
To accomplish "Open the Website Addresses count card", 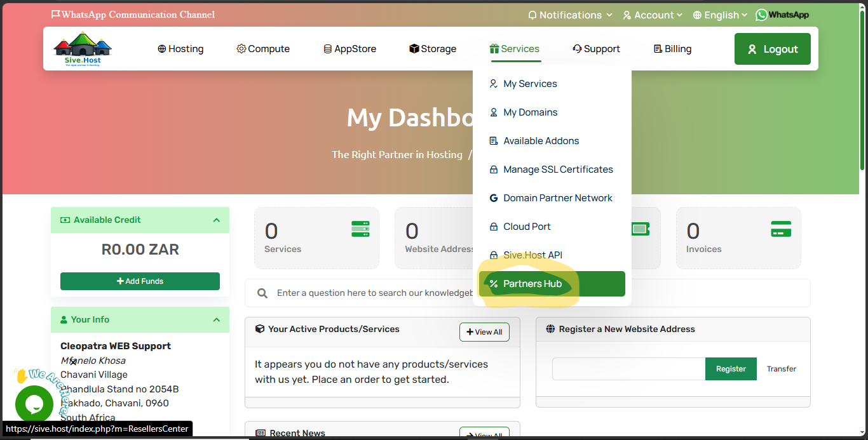I will tap(434, 238).
